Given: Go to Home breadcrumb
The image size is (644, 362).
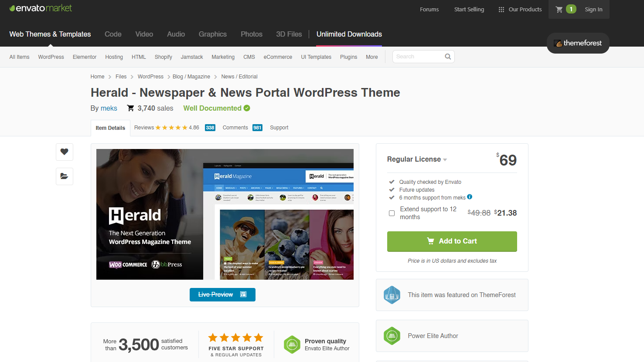Looking at the screenshot, I should coord(97,77).
